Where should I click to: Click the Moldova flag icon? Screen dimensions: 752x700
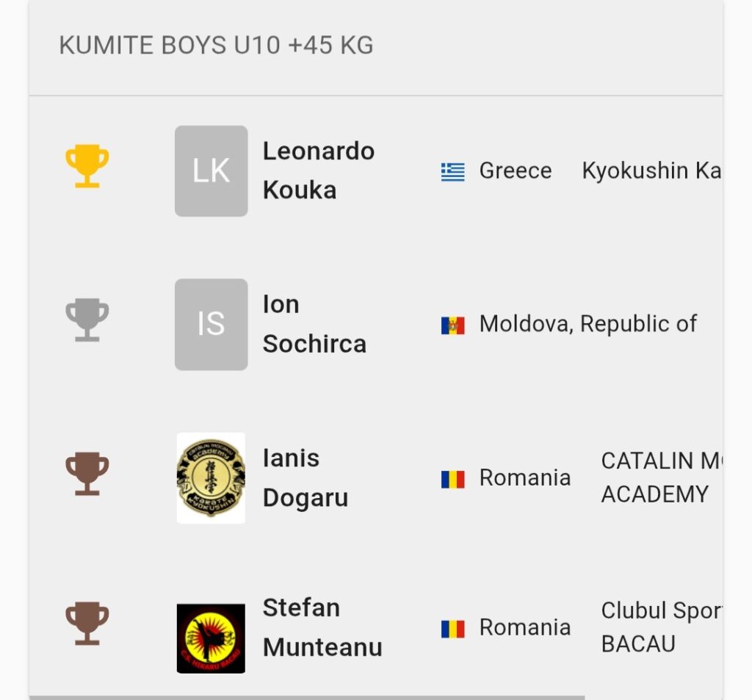[x=452, y=325]
